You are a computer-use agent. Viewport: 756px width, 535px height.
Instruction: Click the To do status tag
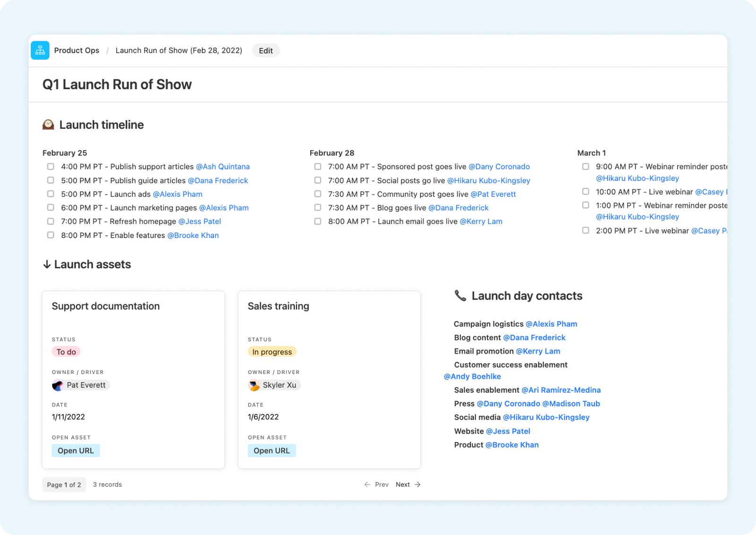click(x=66, y=352)
